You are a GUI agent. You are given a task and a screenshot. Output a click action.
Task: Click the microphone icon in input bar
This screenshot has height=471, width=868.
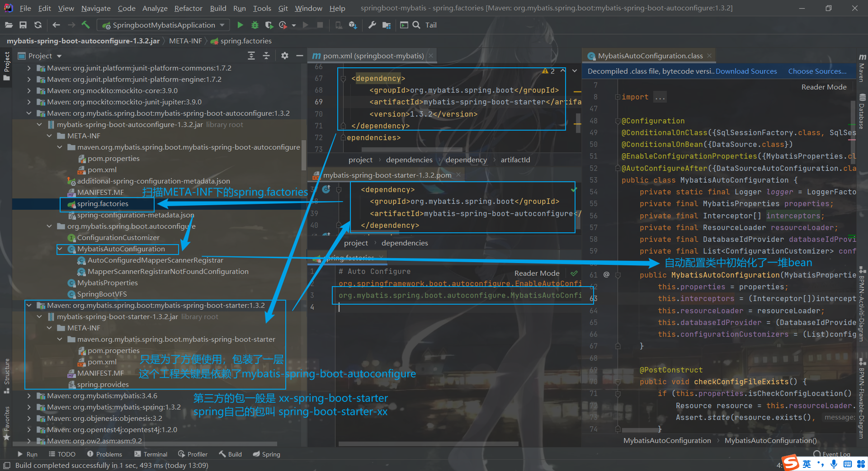[x=834, y=464]
